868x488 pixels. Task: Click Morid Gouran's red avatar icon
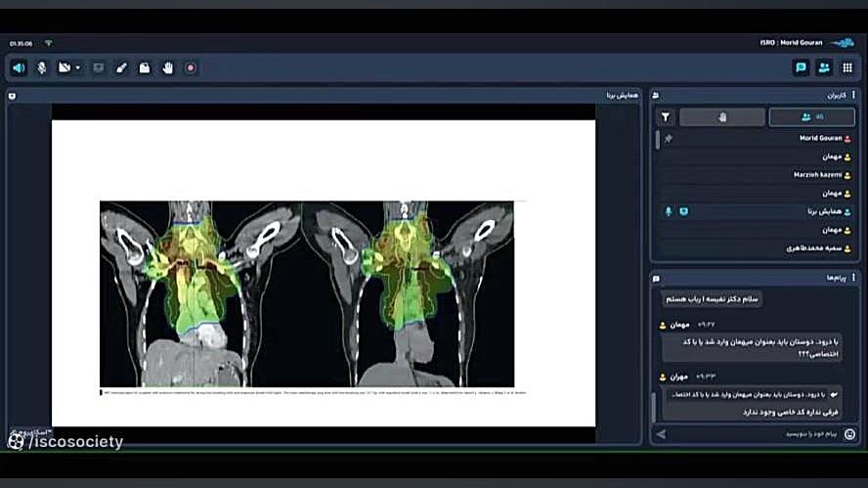click(x=847, y=139)
